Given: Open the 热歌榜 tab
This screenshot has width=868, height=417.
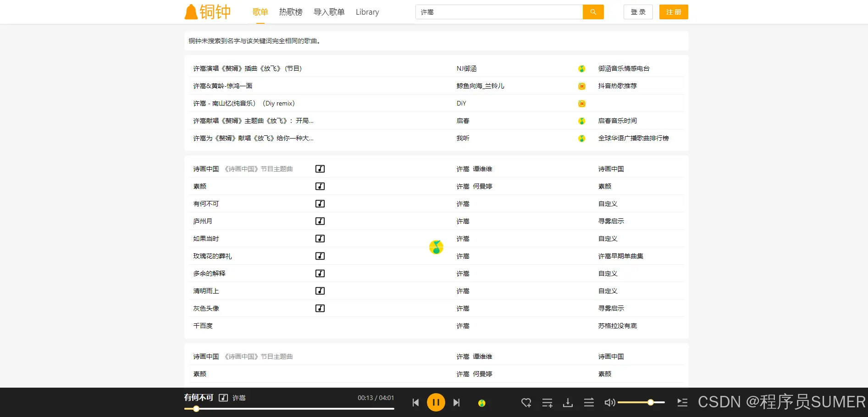Looking at the screenshot, I should (291, 12).
